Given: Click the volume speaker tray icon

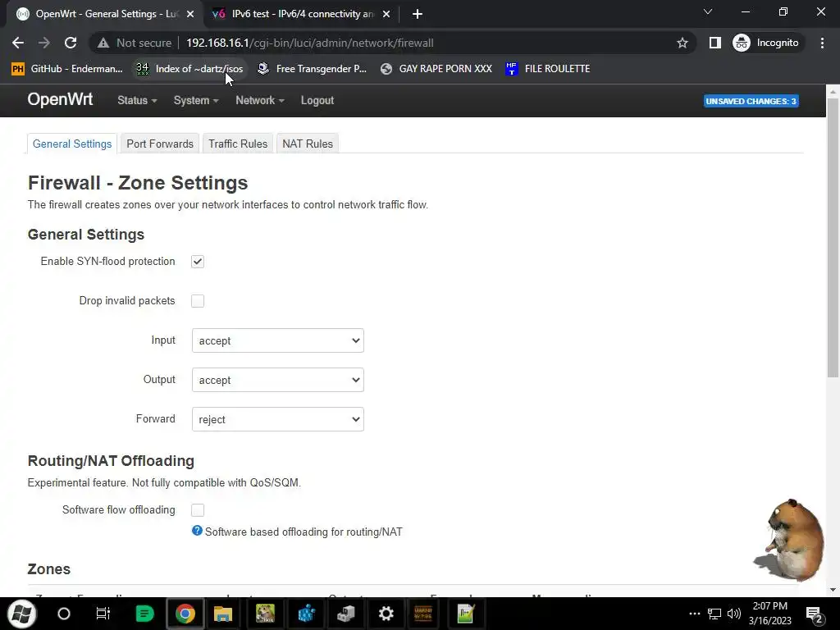Looking at the screenshot, I should 734,614.
